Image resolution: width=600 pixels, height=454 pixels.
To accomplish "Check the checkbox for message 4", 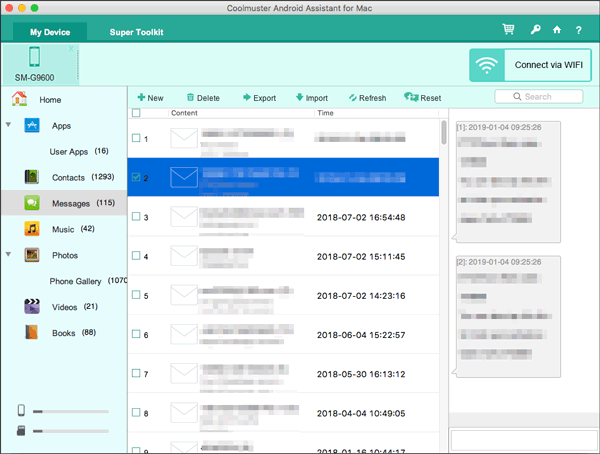I will pos(136,255).
